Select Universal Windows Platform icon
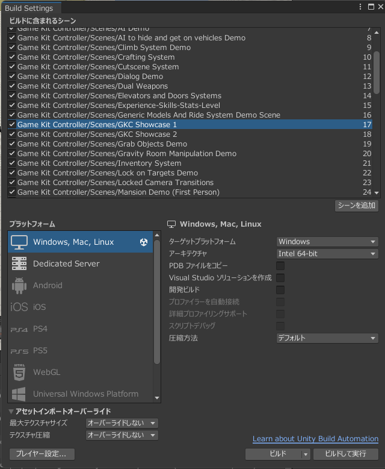The height and width of the screenshot is (469, 385). click(x=19, y=394)
